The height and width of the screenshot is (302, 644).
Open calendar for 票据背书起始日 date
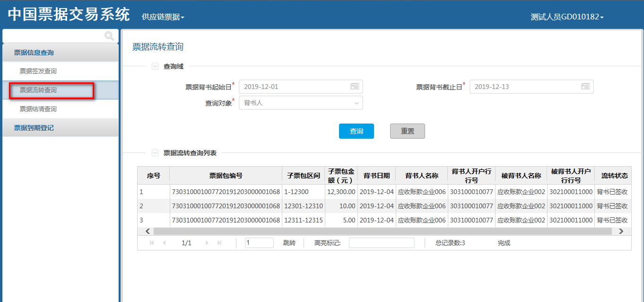355,87
